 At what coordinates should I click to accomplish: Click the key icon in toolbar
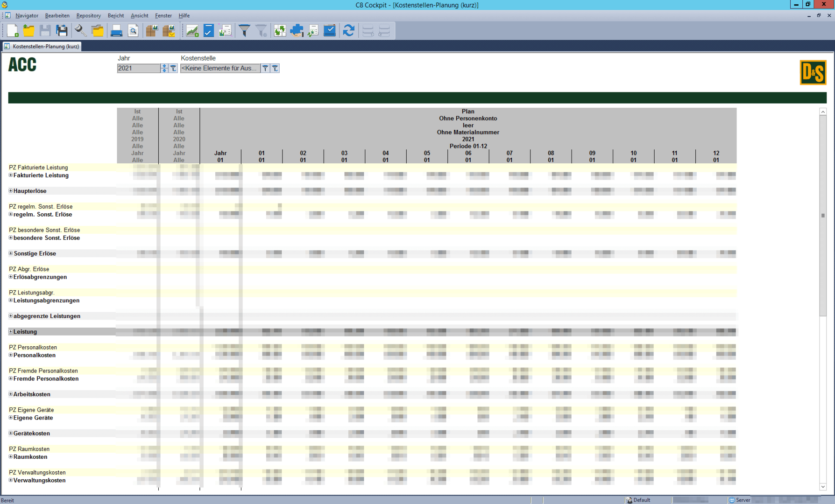(80, 31)
